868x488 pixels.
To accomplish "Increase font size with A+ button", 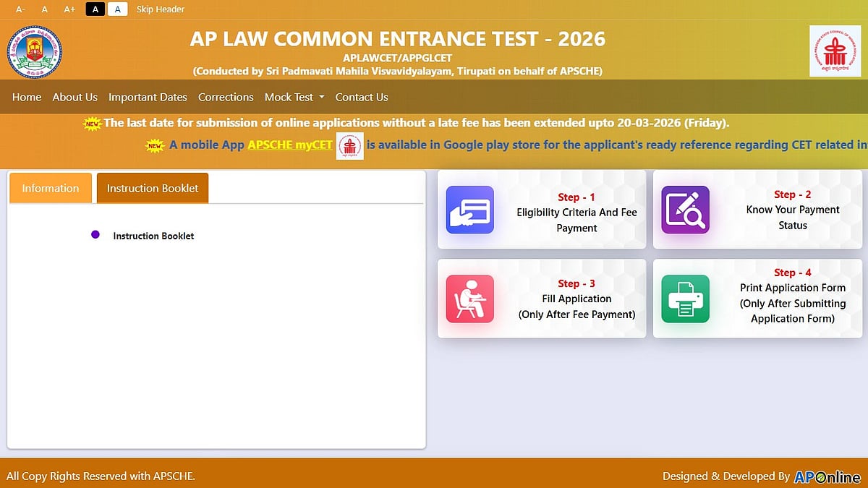I will pyautogui.click(x=69, y=9).
